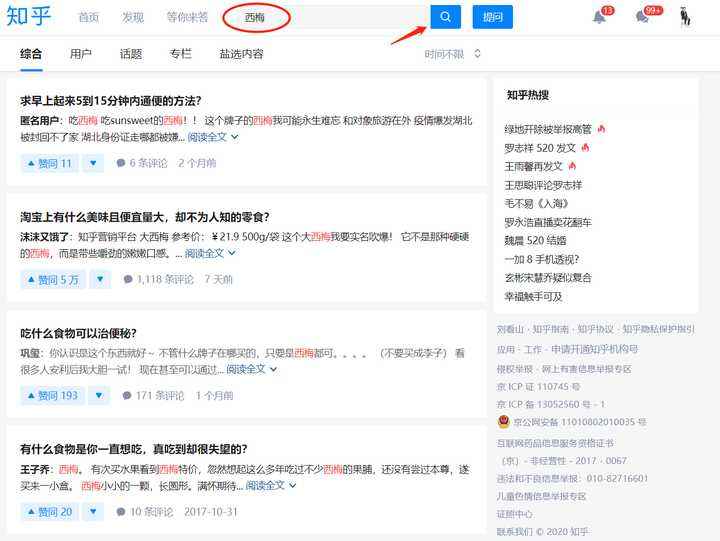Open question 有什么食物是你一直想吃

(x=134, y=449)
